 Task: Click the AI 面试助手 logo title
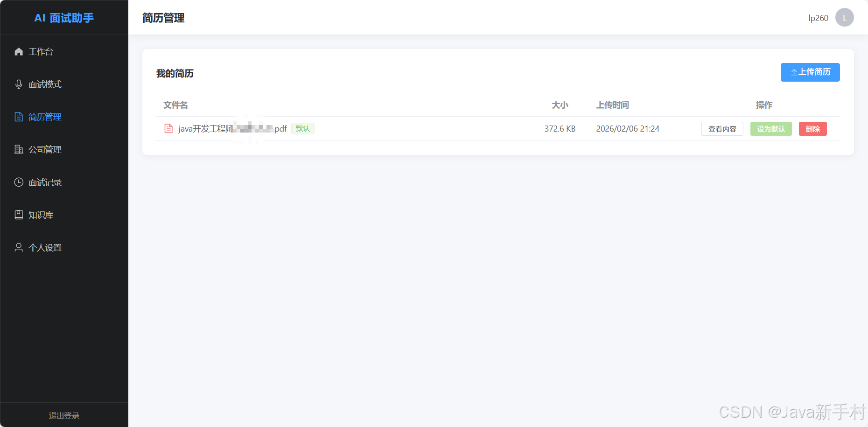coord(64,18)
